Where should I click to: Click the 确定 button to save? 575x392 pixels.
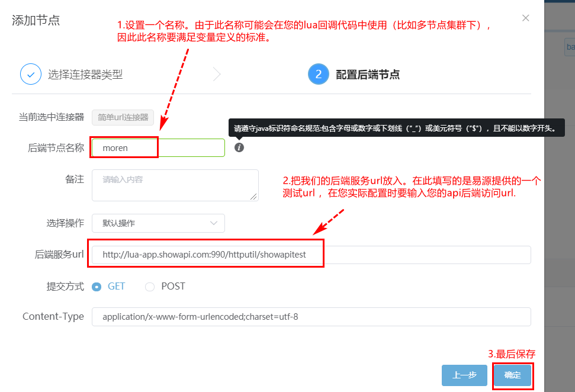pos(512,375)
